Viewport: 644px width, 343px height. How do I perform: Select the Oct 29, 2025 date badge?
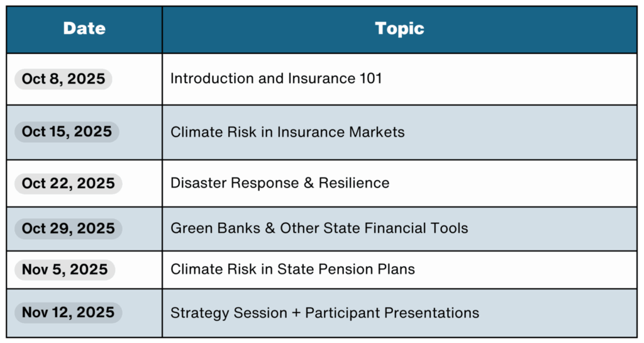click(x=68, y=229)
